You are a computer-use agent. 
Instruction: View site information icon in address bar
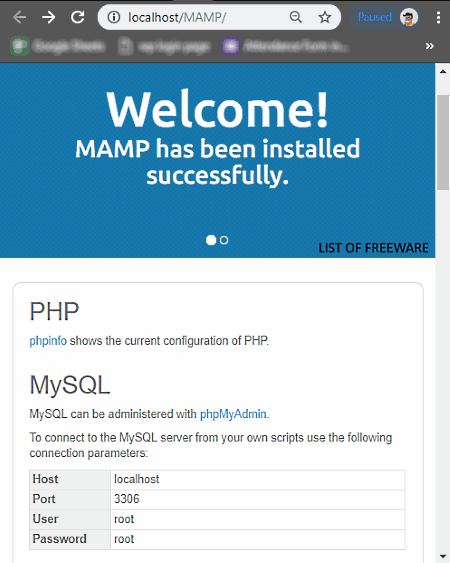pyautogui.click(x=114, y=17)
